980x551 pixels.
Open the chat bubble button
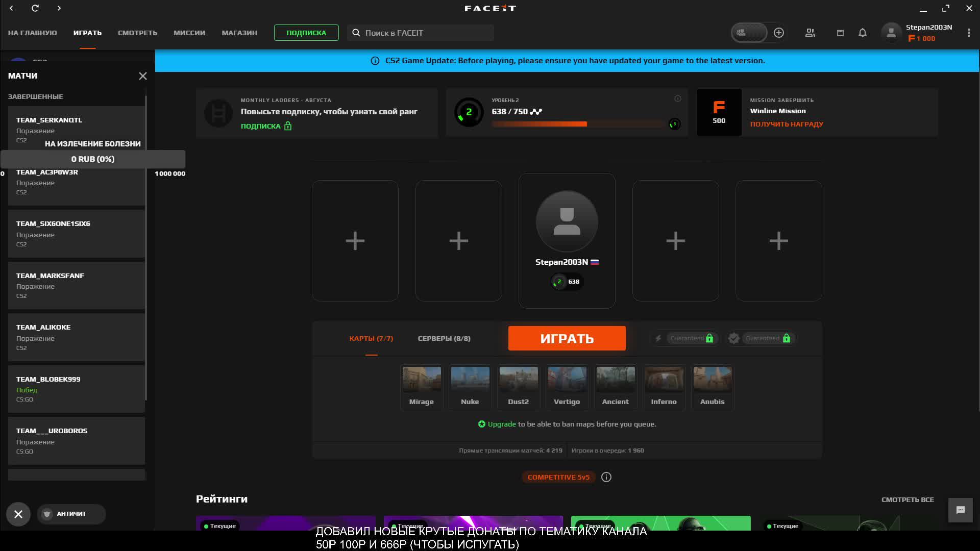point(961,510)
